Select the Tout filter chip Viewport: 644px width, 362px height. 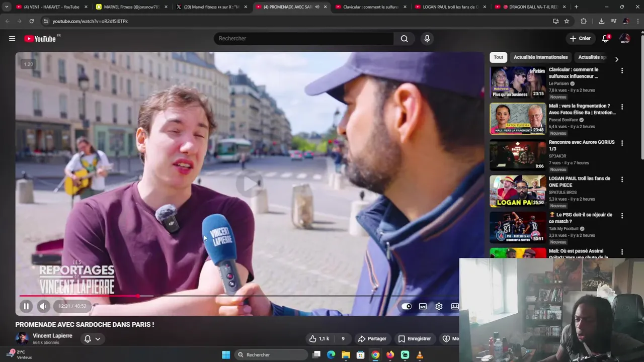click(498, 57)
